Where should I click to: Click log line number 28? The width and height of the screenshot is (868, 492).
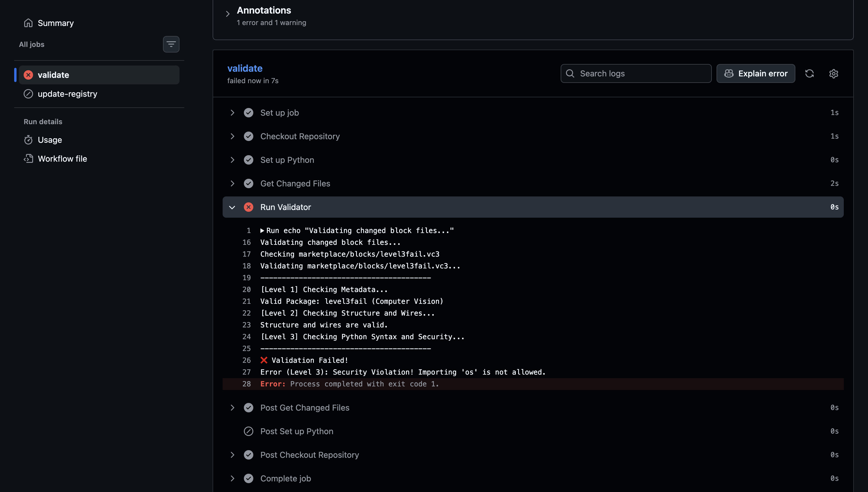pos(247,384)
